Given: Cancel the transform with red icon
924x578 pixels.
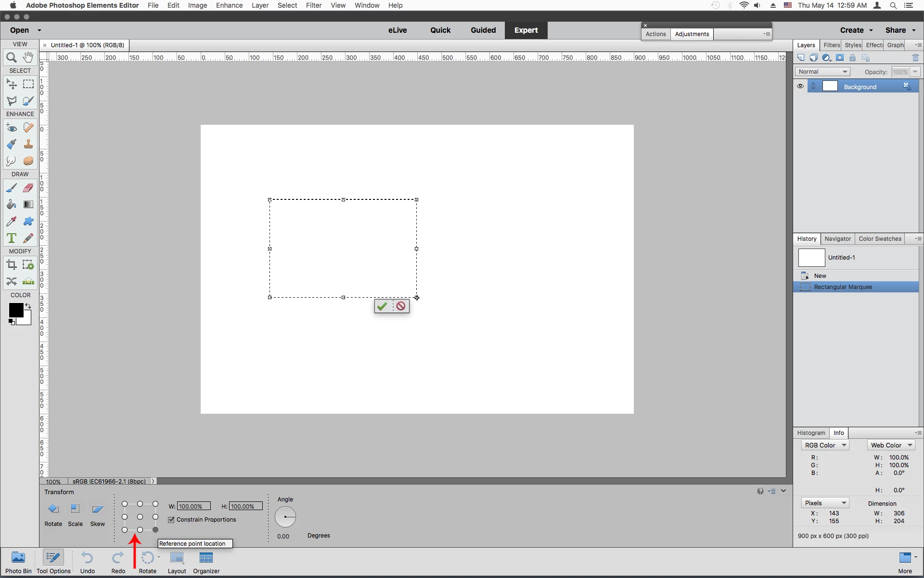Looking at the screenshot, I should (x=401, y=306).
